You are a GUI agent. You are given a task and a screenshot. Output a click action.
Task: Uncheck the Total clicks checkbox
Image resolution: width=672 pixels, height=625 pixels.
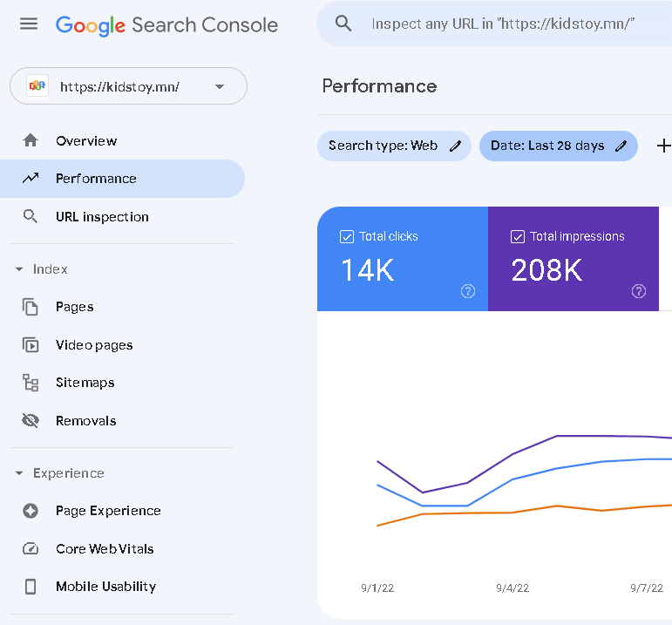pyautogui.click(x=347, y=236)
